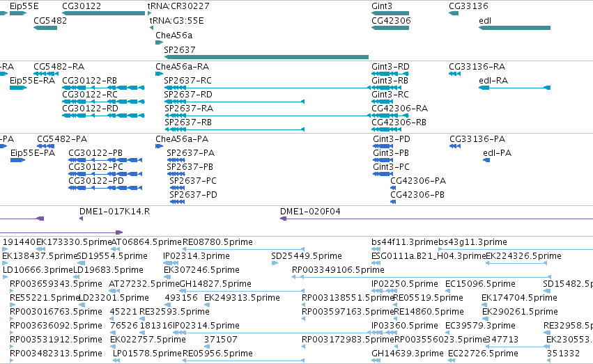Select the Gint3 gene label

click(382, 6)
